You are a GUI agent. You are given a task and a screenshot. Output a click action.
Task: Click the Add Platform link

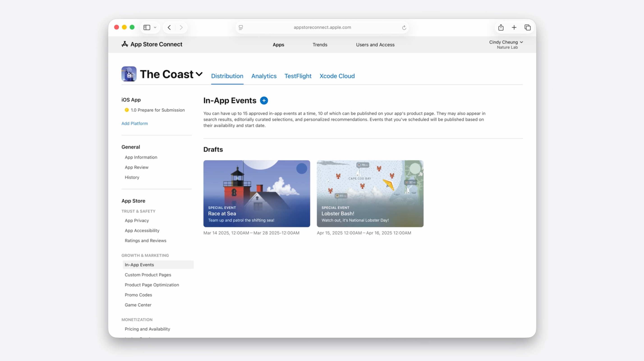pyautogui.click(x=134, y=123)
